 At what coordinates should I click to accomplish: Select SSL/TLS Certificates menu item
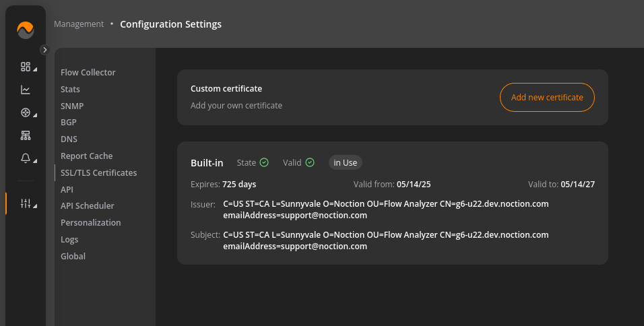[98, 173]
